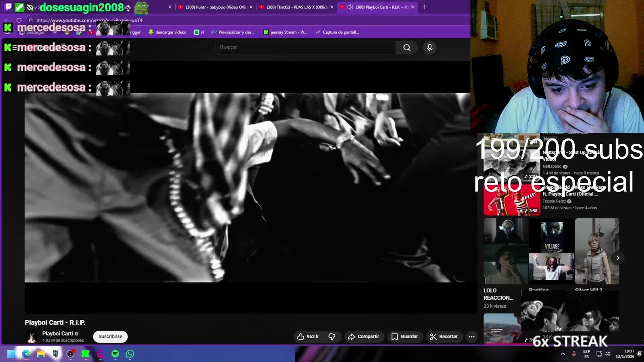Open the Captura de pantall... bookmark
This screenshot has height=362, width=644.
tap(337, 32)
